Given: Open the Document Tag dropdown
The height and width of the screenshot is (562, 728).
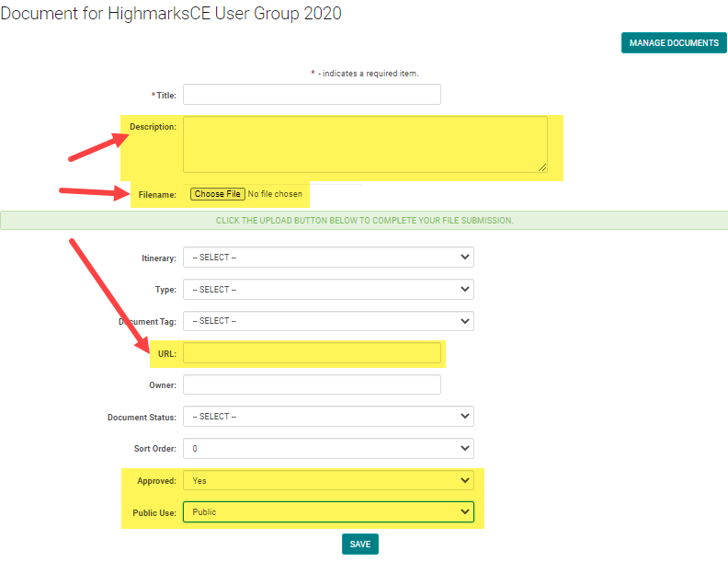Looking at the screenshot, I should [x=328, y=321].
